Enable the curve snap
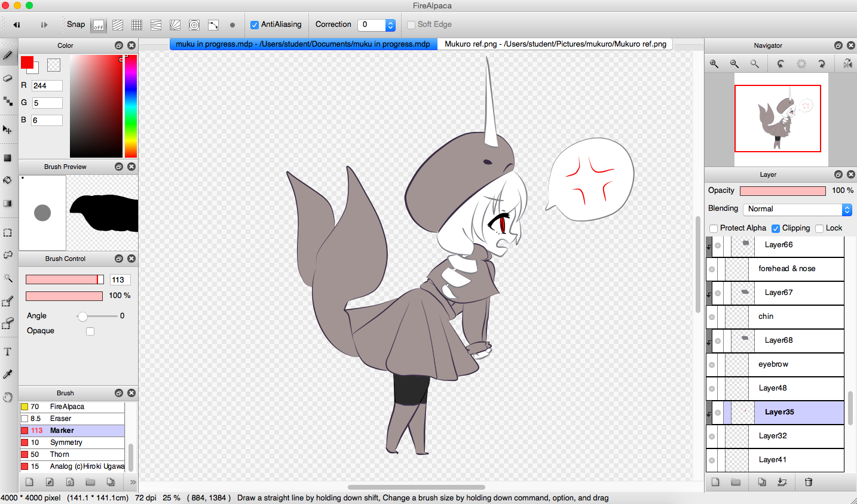 213,25
